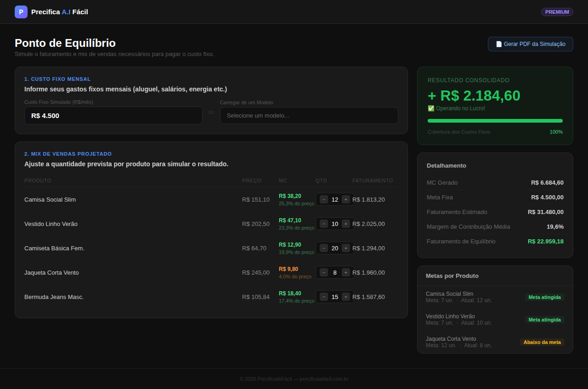Decrease Bermuda Jeans Masc. quantity with minus

(324, 297)
